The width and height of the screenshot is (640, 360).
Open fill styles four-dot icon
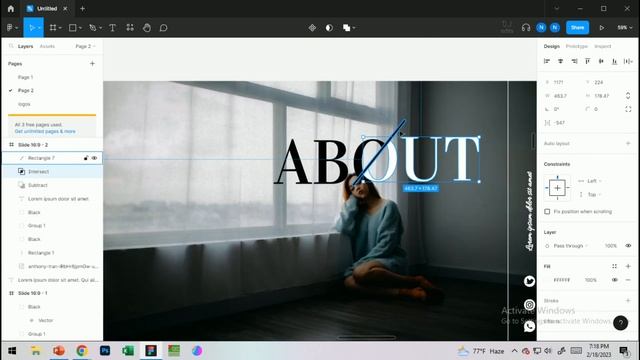point(614,266)
